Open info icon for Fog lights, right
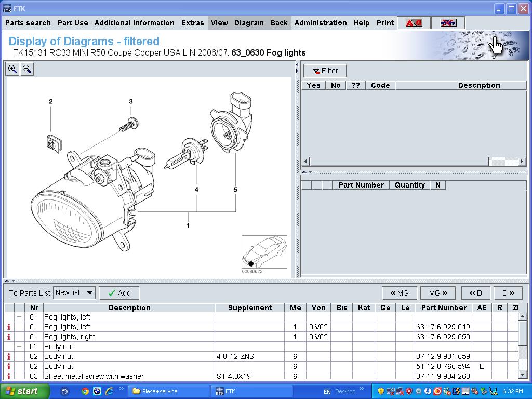 coord(8,337)
